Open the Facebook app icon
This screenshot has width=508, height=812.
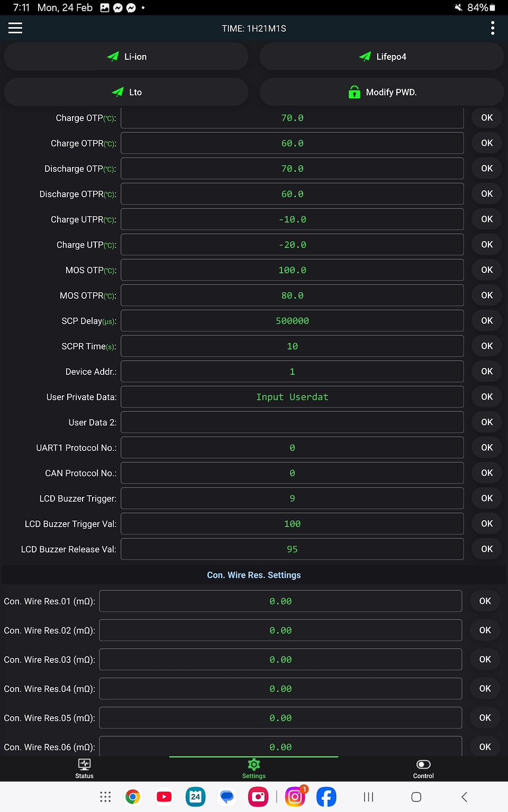click(326, 797)
